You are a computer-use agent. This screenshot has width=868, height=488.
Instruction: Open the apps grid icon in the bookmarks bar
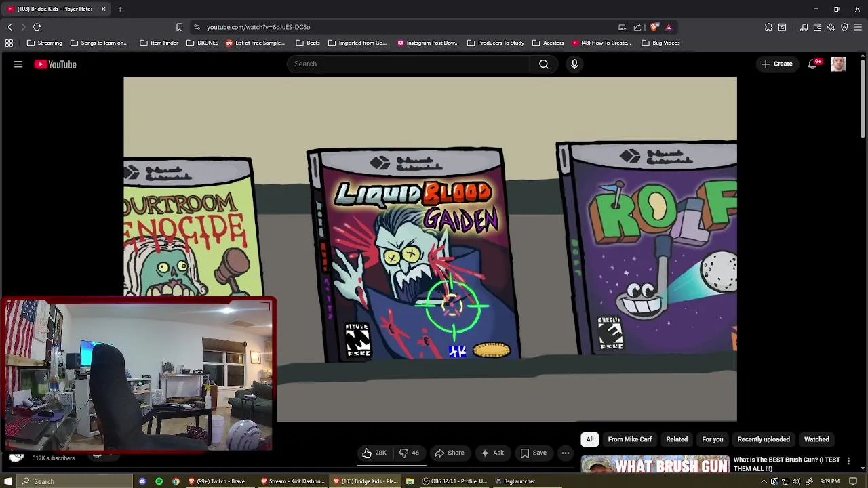pyautogui.click(x=9, y=43)
